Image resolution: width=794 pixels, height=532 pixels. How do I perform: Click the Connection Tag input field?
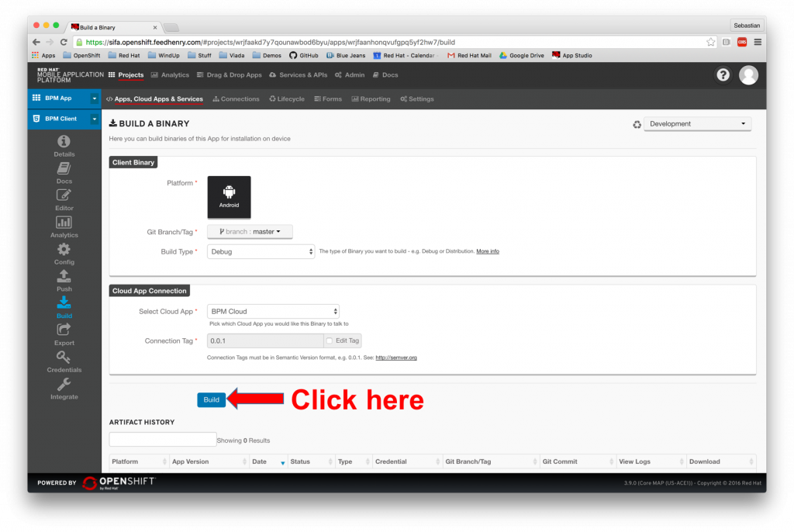click(265, 340)
